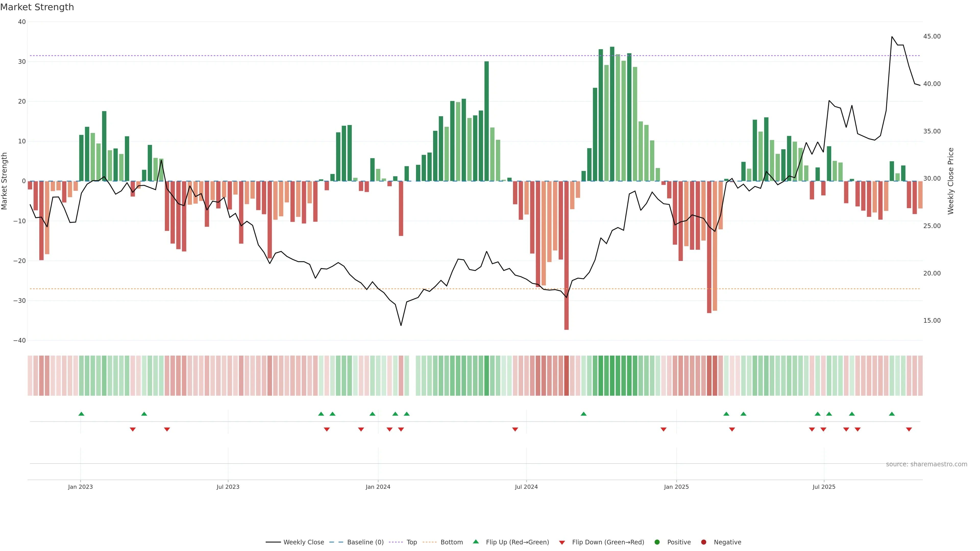Click the flip-down triangle just before Jul 2024

(x=515, y=429)
